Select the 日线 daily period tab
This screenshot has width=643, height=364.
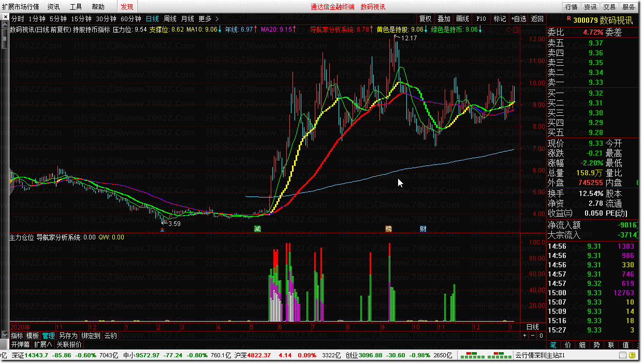coord(152,19)
